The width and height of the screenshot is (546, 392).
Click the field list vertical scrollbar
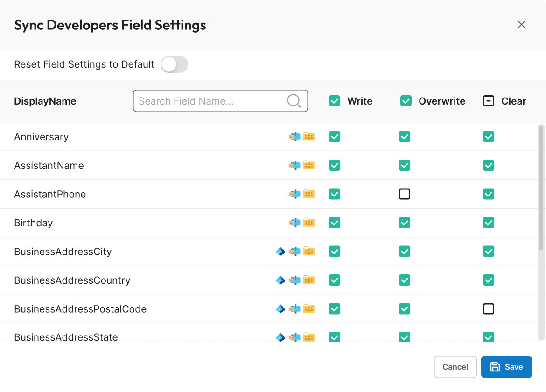point(541,187)
